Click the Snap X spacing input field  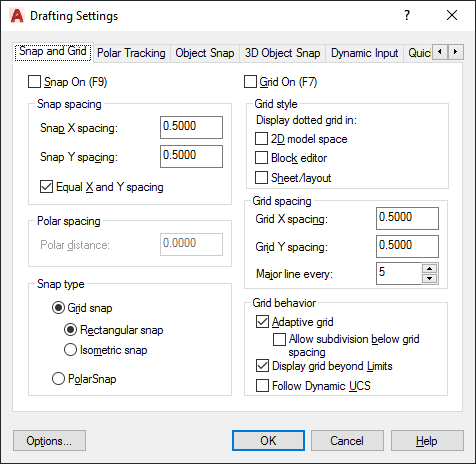191,127
